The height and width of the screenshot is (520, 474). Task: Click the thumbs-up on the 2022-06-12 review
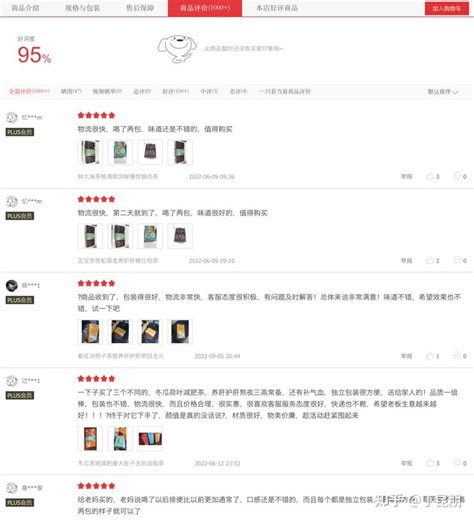tap(432, 463)
